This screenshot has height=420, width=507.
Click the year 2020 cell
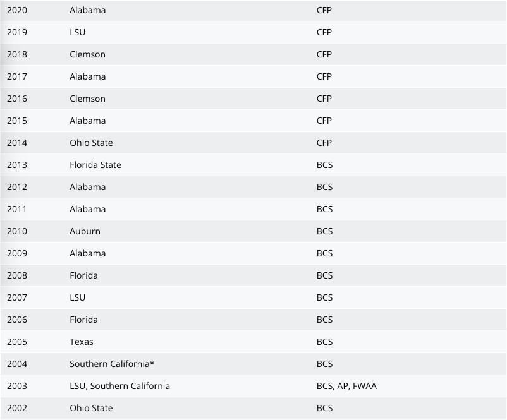point(17,10)
